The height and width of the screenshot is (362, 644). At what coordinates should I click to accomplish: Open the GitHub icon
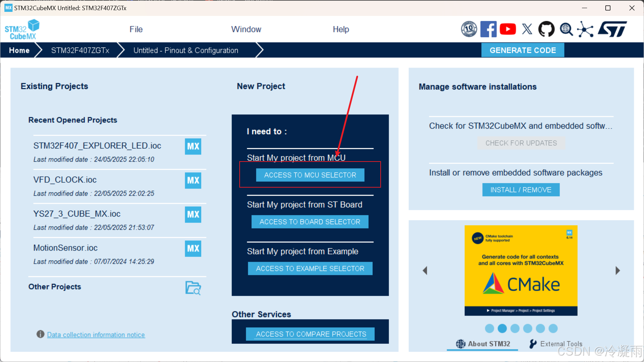546,29
